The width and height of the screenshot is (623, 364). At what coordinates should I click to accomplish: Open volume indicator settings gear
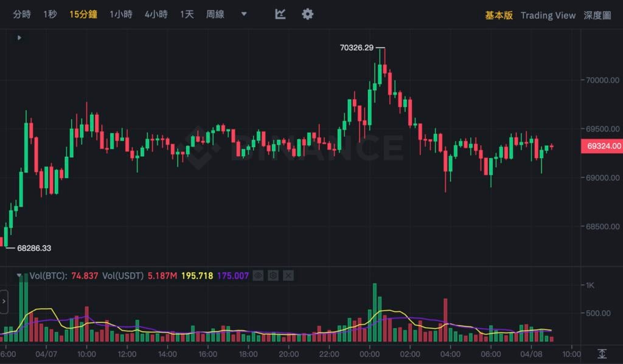273,276
